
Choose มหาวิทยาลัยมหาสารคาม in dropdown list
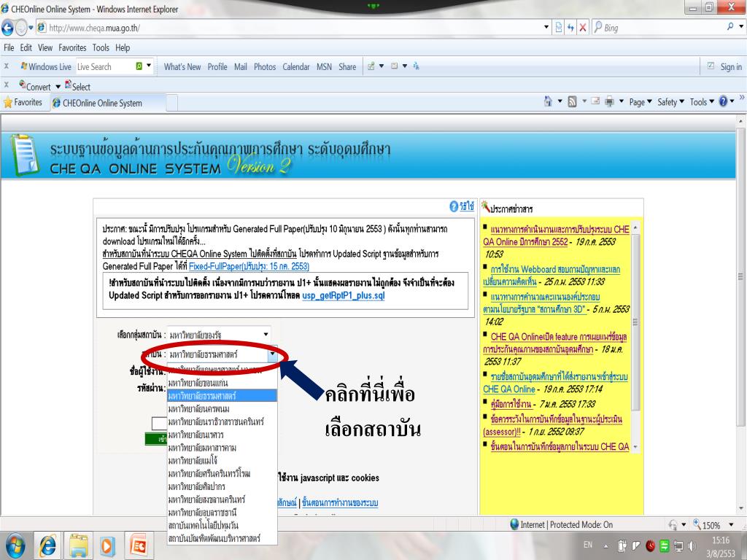[x=222, y=448]
